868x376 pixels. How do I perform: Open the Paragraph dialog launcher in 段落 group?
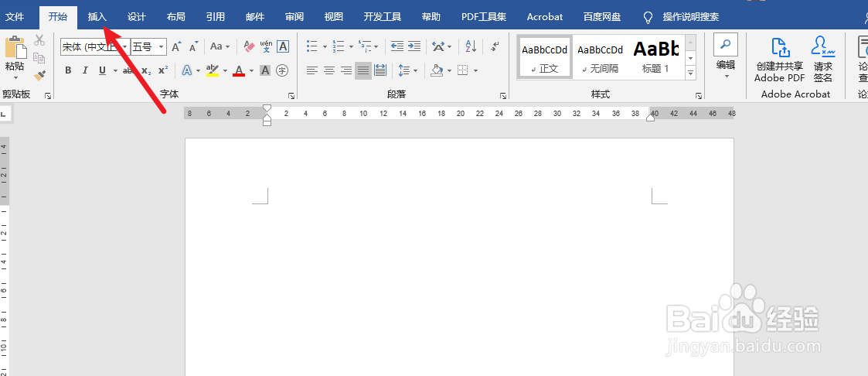point(502,96)
